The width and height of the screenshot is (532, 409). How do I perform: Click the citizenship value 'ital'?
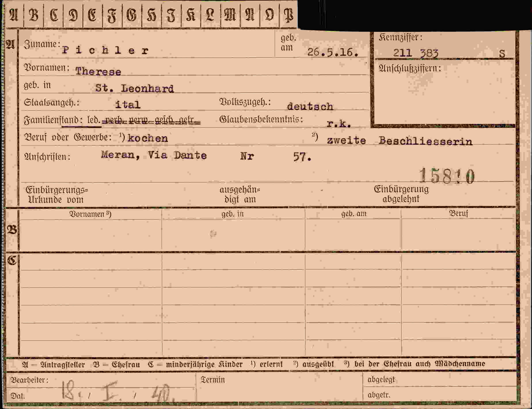[128, 105]
